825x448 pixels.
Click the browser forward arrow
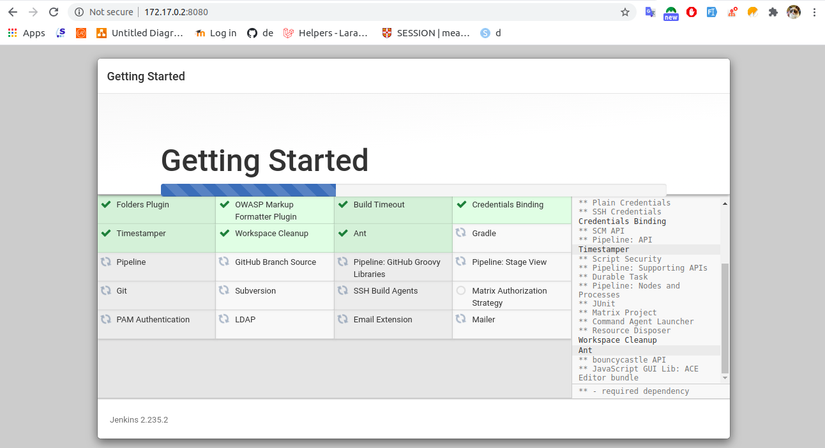coord(33,12)
